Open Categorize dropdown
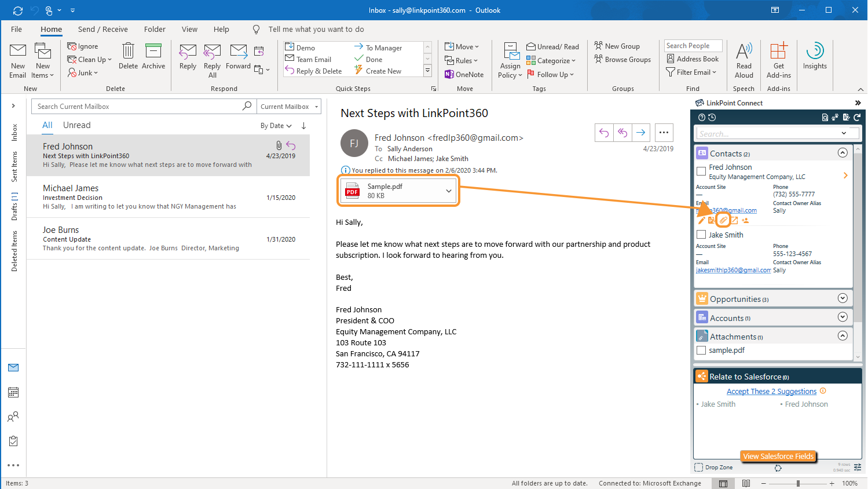The width and height of the screenshot is (868, 489). click(551, 60)
